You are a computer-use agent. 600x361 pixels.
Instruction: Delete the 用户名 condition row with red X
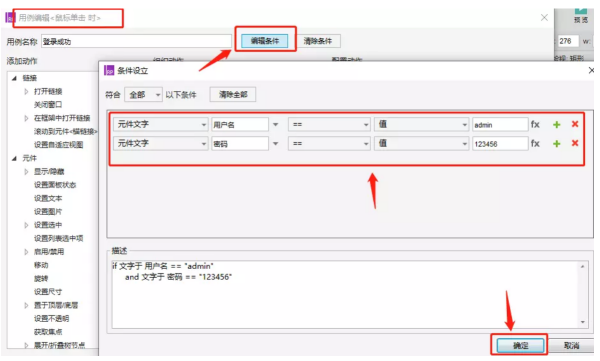pos(575,124)
